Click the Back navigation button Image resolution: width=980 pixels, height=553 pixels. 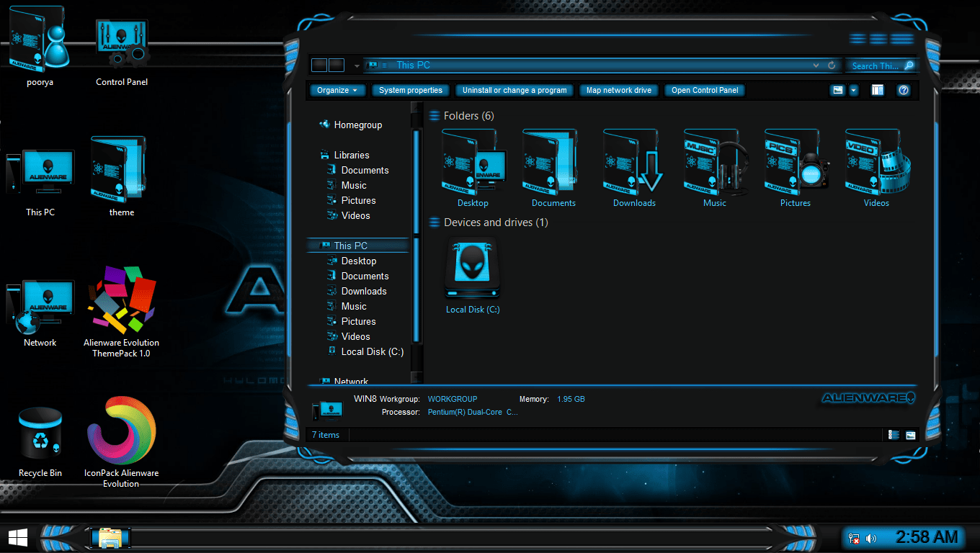[x=319, y=65]
